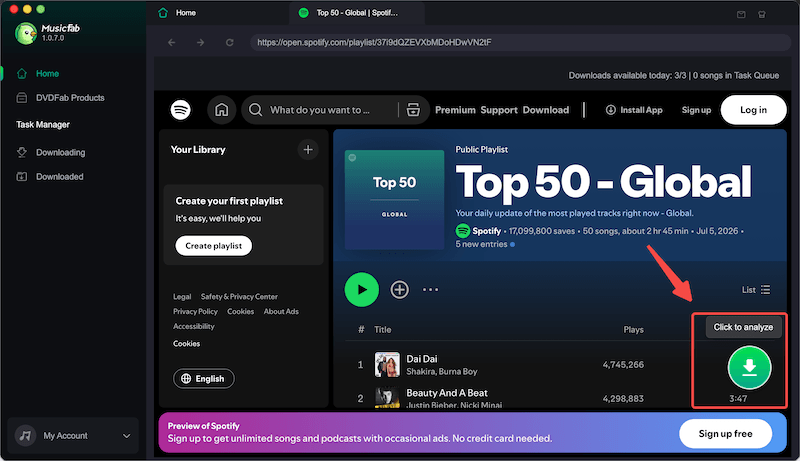Select the 'Dai Dai' track title
The height and width of the screenshot is (461, 800).
pyautogui.click(x=421, y=359)
